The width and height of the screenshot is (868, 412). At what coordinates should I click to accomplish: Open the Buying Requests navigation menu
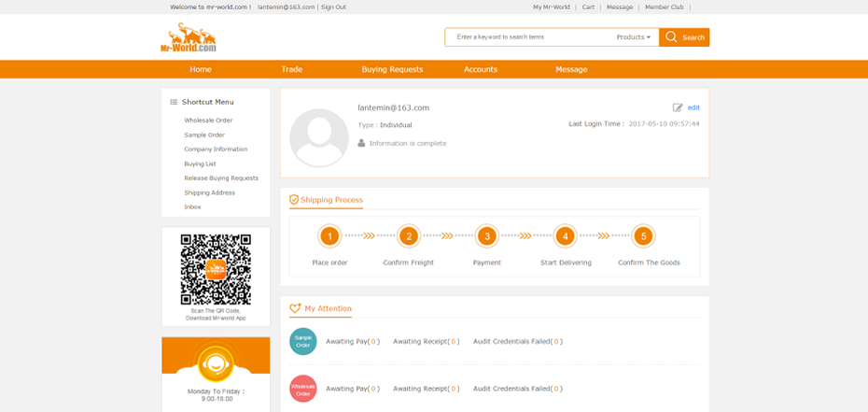coord(392,69)
